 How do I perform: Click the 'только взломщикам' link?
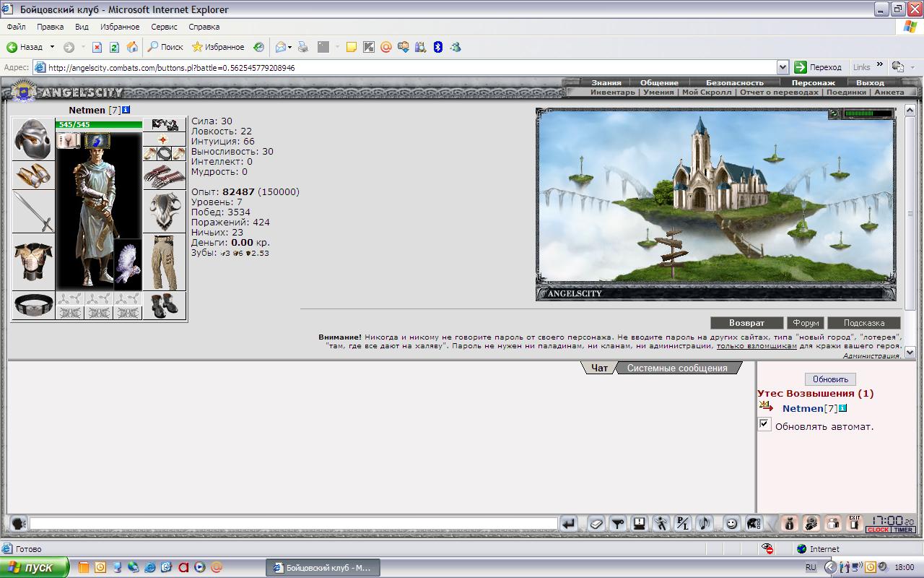pyautogui.click(x=757, y=346)
